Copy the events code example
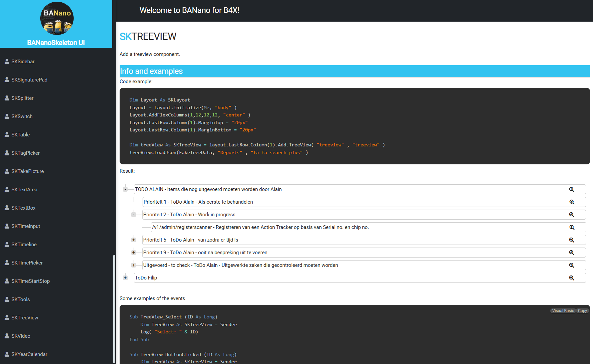 pyautogui.click(x=582, y=311)
